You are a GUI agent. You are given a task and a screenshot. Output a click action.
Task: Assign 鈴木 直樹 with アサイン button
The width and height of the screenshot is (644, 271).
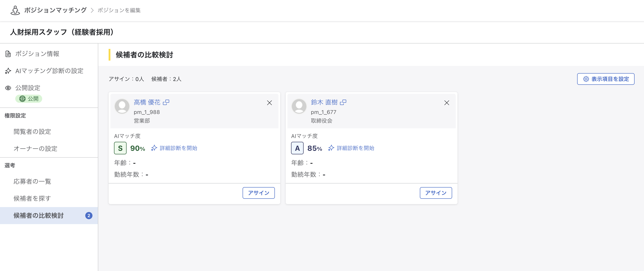coord(436,193)
